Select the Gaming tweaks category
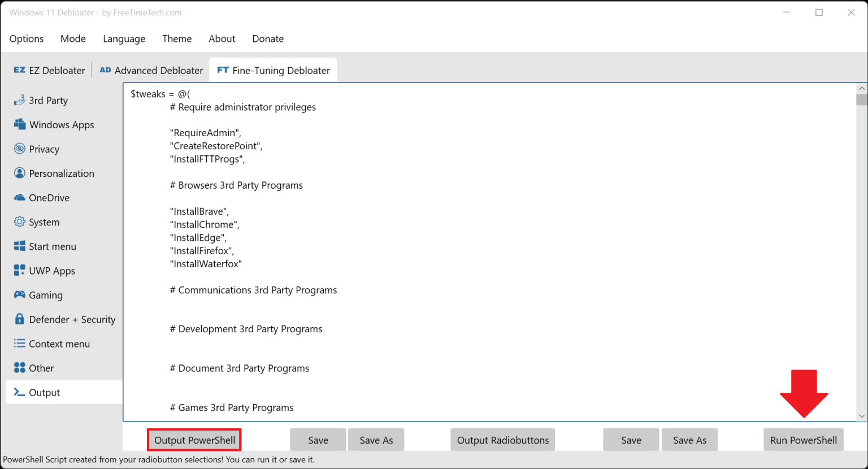Screen dimensions: 868x469 coord(46,294)
